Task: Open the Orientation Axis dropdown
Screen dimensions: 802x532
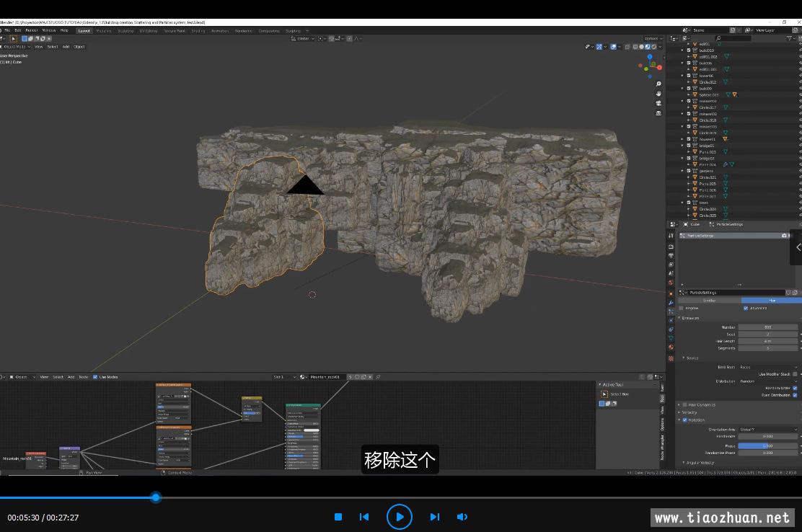Action: (x=767, y=430)
